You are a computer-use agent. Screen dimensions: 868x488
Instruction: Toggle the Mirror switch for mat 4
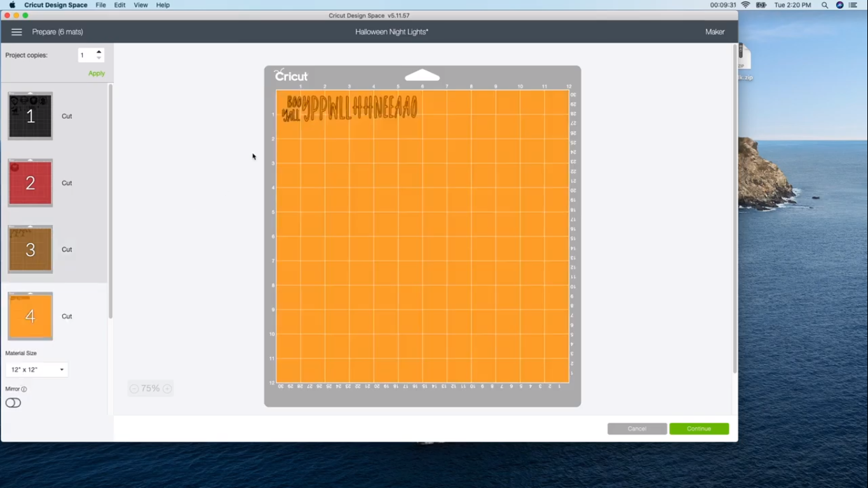pos(13,402)
